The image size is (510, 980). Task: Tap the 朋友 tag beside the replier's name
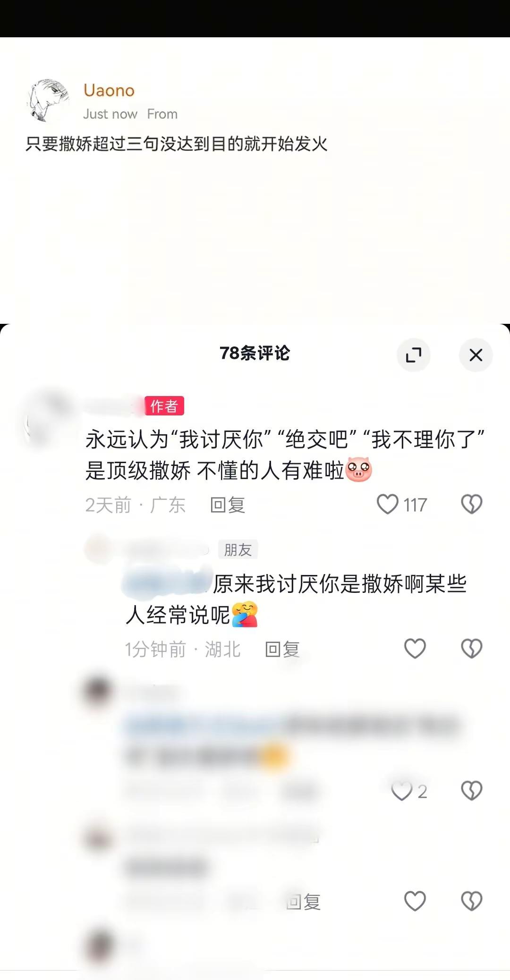(238, 549)
